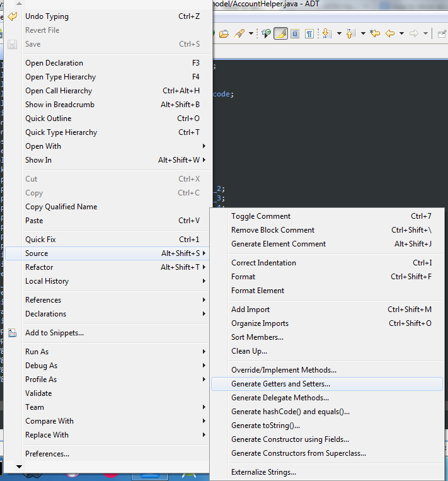This screenshot has height=481, width=448.
Task: Expand the Run As submenu
Action: click(x=108, y=352)
